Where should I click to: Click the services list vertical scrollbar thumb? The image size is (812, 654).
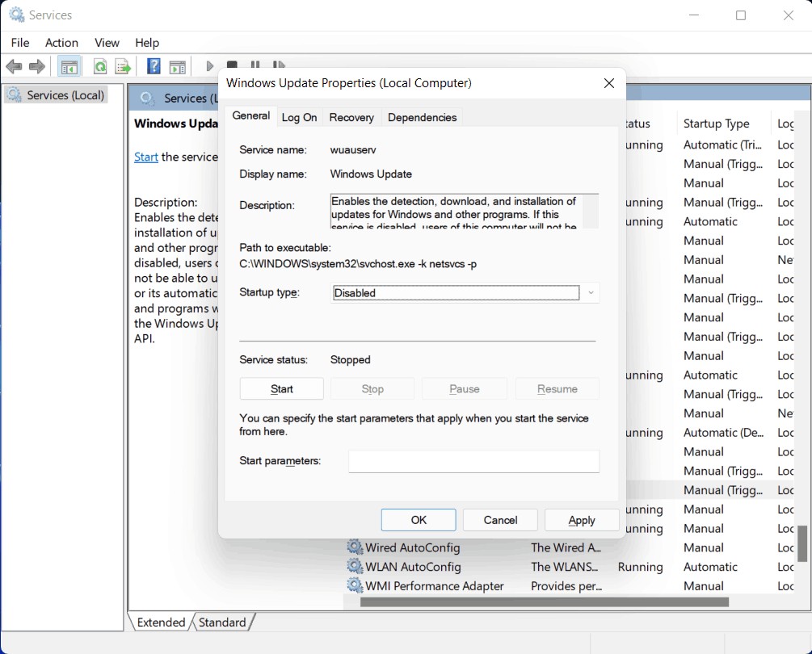[802, 544]
